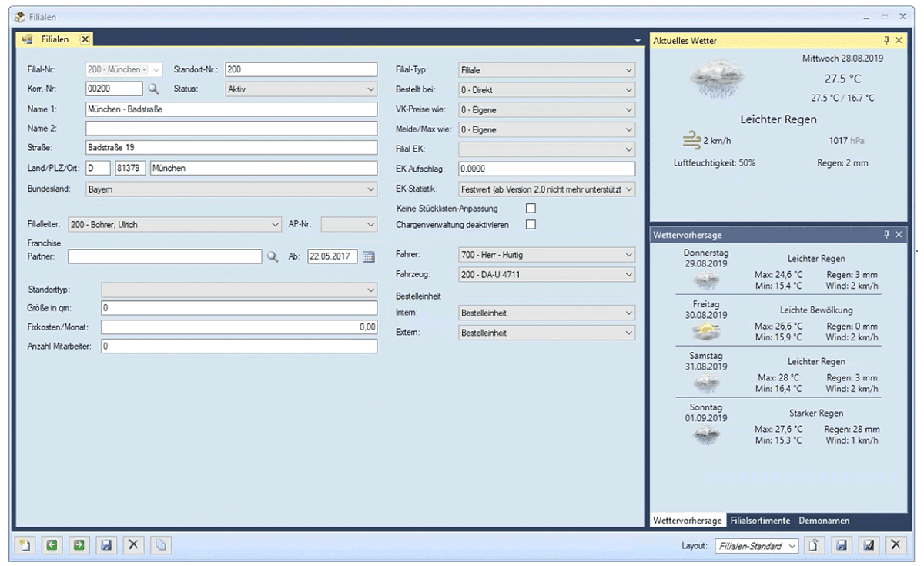Close the Filialen document tab
This screenshot has height=566, width=924.
pyautogui.click(x=85, y=39)
